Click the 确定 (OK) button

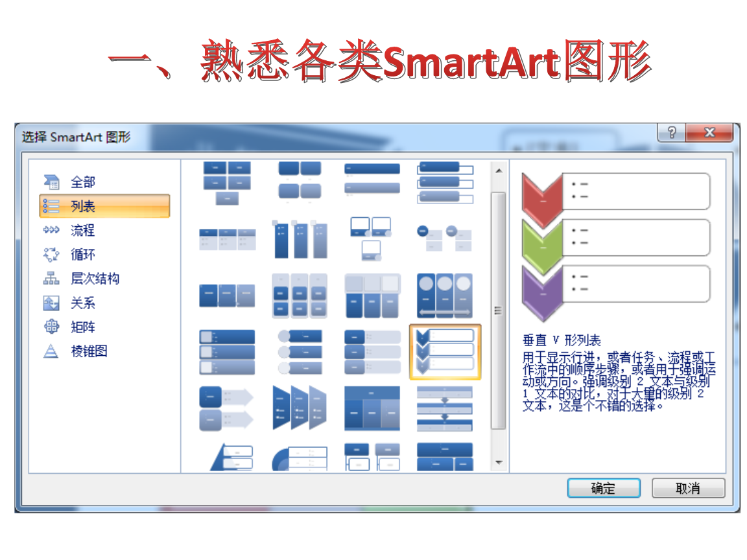coord(603,489)
